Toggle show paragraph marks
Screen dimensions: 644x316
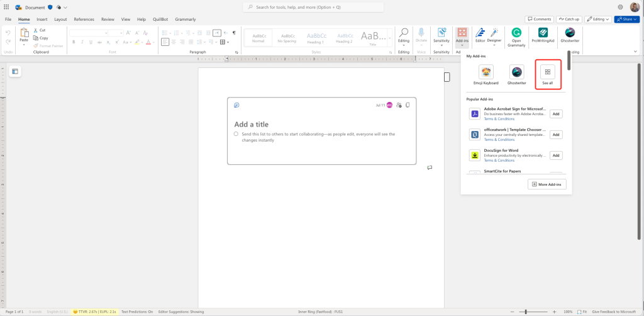click(x=234, y=33)
